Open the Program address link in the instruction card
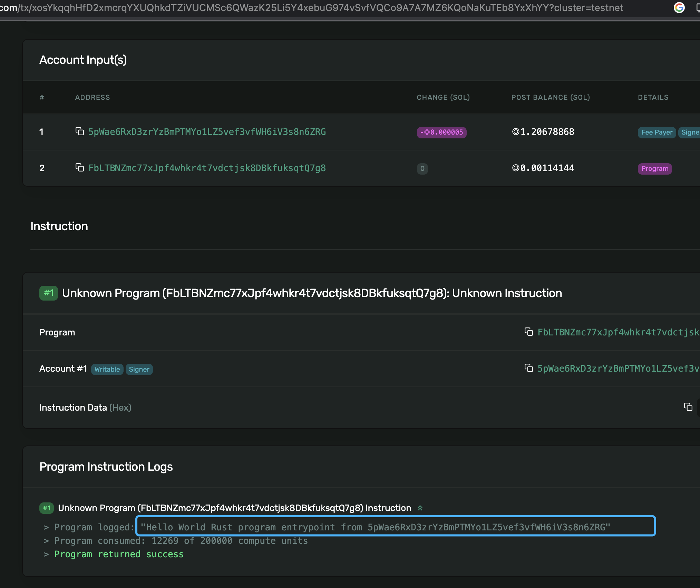 (618, 332)
